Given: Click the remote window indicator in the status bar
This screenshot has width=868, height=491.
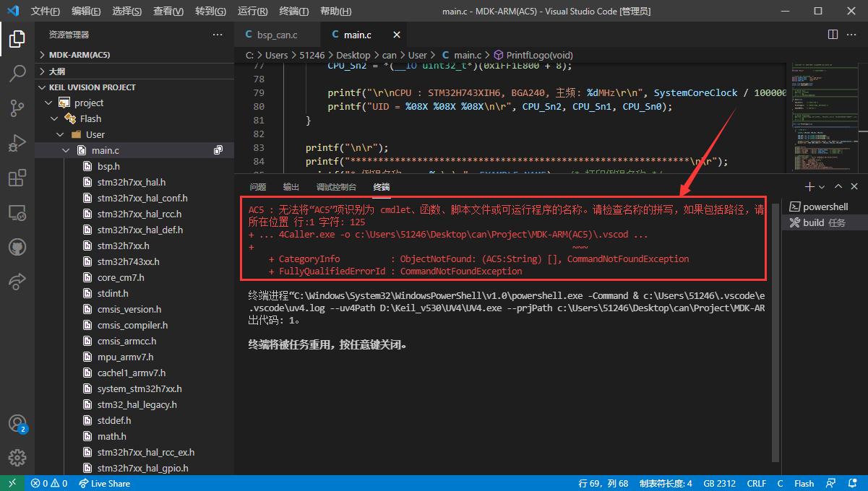Looking at the screenshot, I should pos(12,483).
